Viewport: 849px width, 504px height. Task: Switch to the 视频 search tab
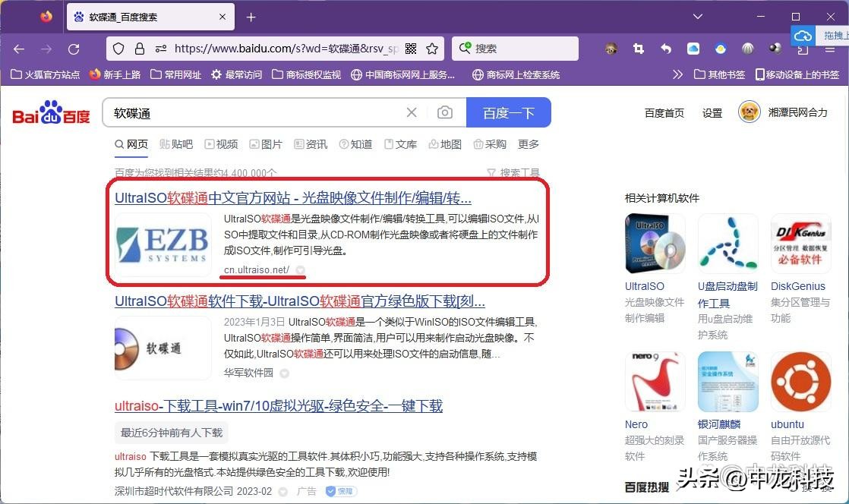click(226, 143)
